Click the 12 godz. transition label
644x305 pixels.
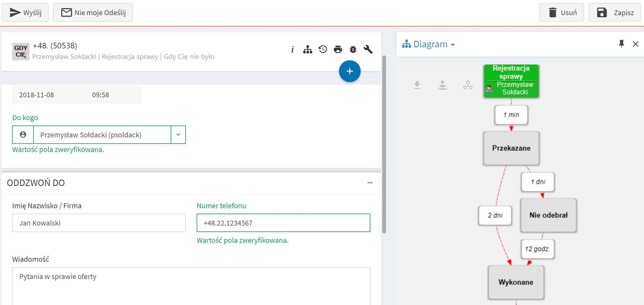(538, 249)
